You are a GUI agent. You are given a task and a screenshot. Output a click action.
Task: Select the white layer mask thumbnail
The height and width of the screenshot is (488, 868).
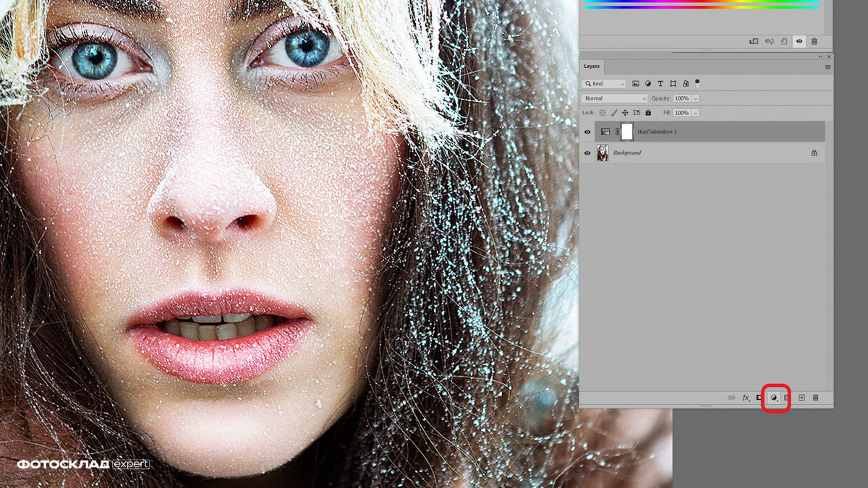(x=627, y=132)
